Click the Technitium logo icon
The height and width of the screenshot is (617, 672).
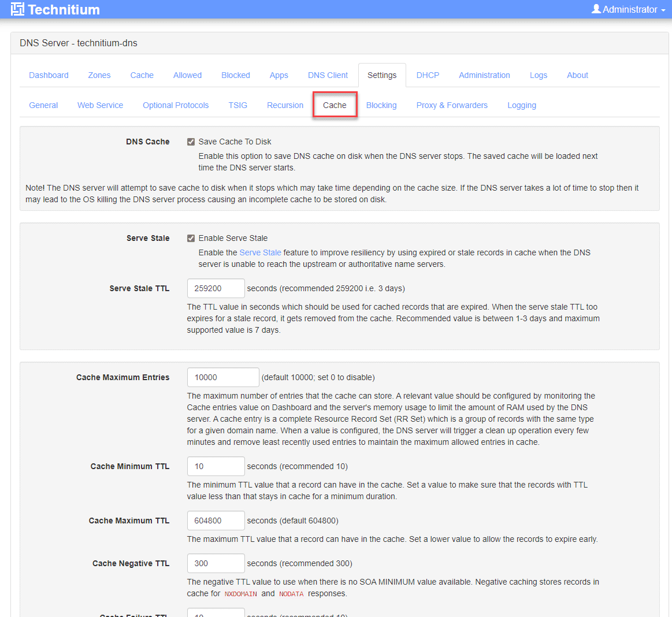pyautogui.click(x=17, y=9)
